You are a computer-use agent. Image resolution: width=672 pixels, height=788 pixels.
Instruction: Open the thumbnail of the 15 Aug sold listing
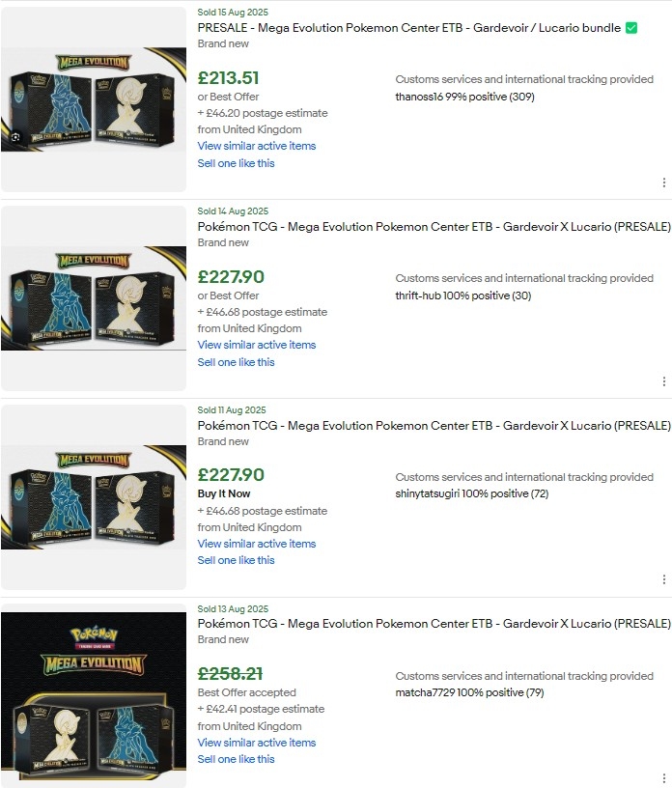coord(94,99)
